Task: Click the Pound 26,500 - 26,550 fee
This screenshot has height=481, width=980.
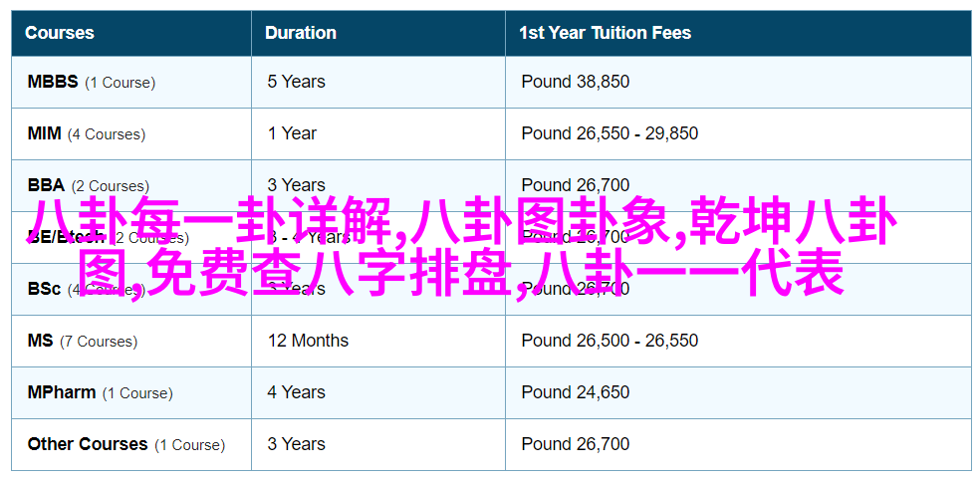Action: (x=610, y=341)
